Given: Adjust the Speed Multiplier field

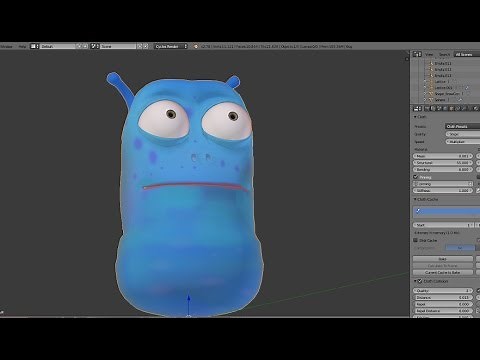Looking at the screenshot, I should click(x=463, y=142).
